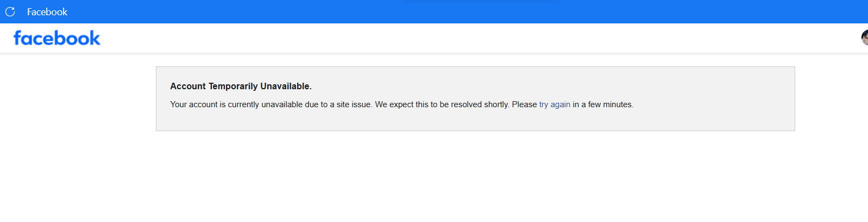
Task: Click the word "Unavailable." in the bold heading
Action: pyautogui.click(x=286, y=86)
